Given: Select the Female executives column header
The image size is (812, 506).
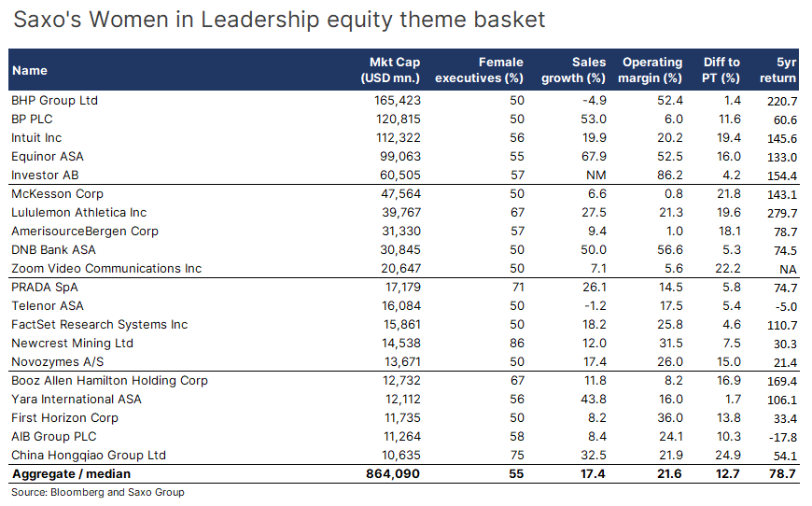Looking at the screenshot, I should pos(480,70).
